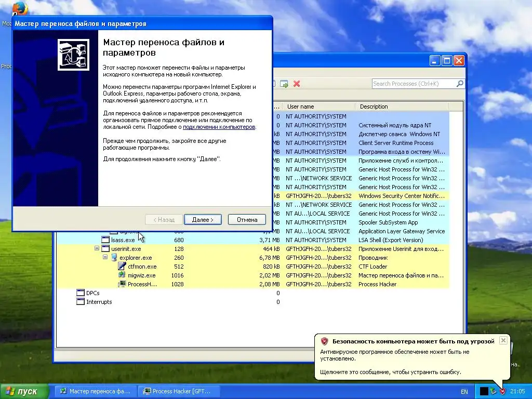Click the Системный модуль ядра NT description

pos(395,125)
